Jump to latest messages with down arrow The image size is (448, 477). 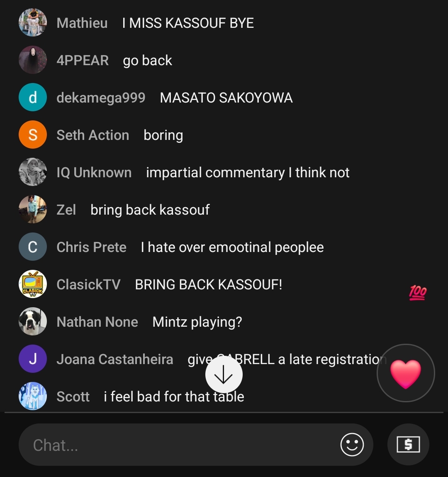[224, 374]
